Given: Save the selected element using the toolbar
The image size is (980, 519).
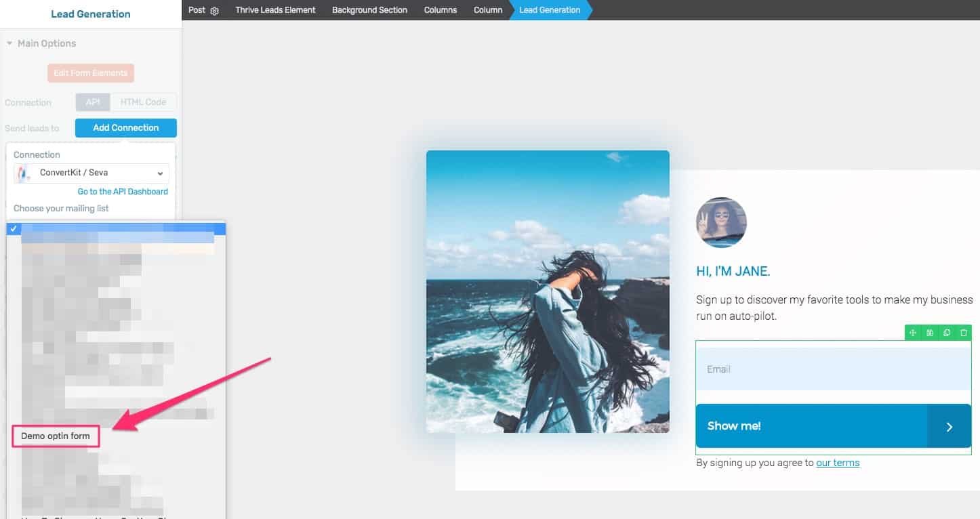Looking at the screenshot, I should click(x=930, y=333).
